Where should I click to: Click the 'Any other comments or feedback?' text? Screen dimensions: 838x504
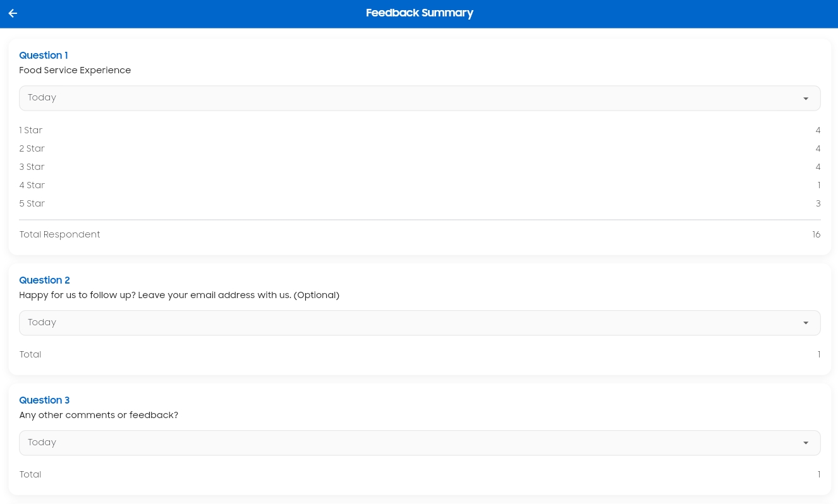pos(99,415)
